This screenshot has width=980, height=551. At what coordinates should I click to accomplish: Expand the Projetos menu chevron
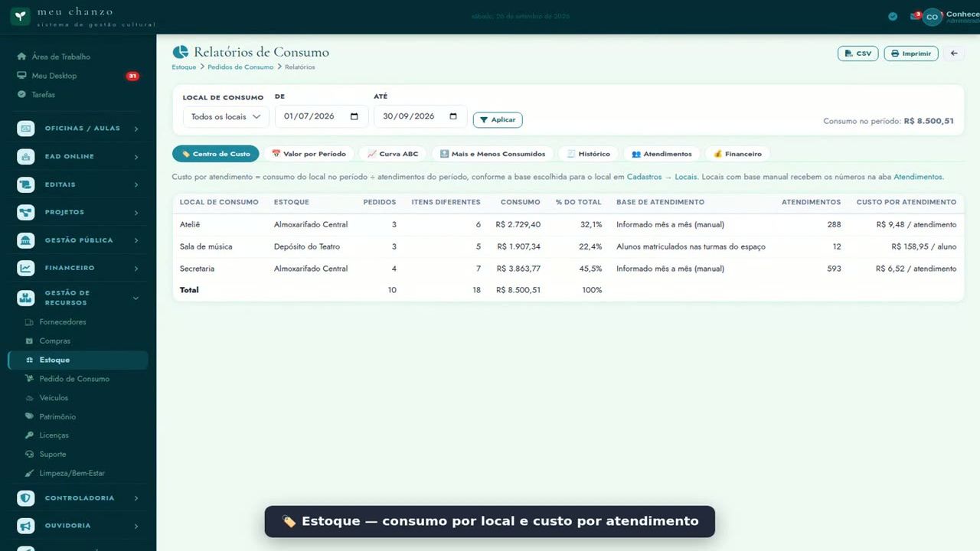point(136,212)
